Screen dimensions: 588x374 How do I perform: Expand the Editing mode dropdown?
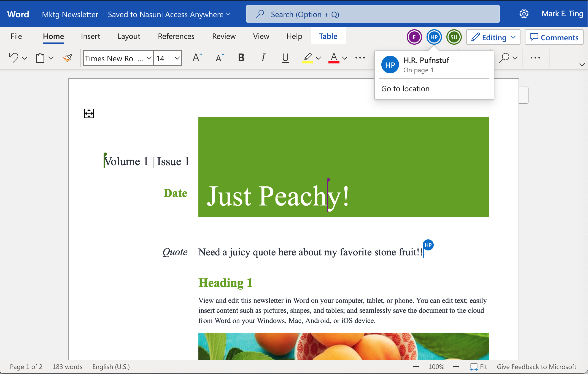(x=513, y=37)
